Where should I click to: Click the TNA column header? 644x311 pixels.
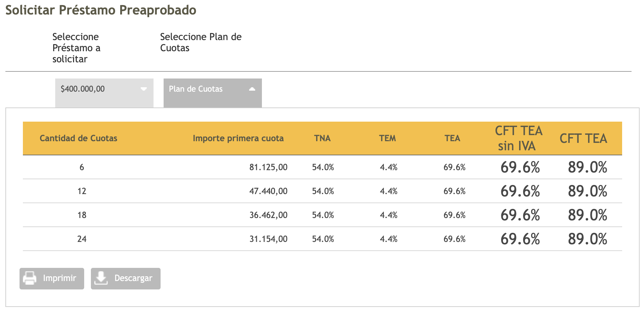click(322, 138)
